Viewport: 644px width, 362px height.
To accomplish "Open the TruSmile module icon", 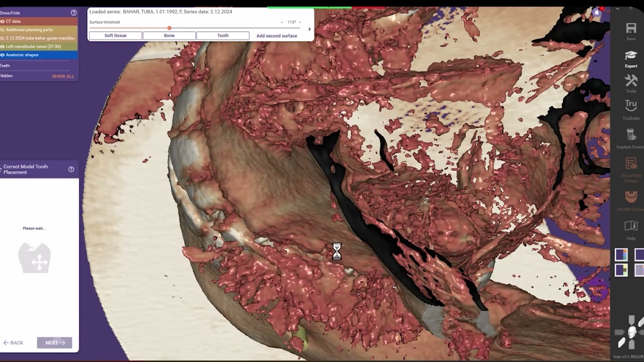I will tap(631, 106).
